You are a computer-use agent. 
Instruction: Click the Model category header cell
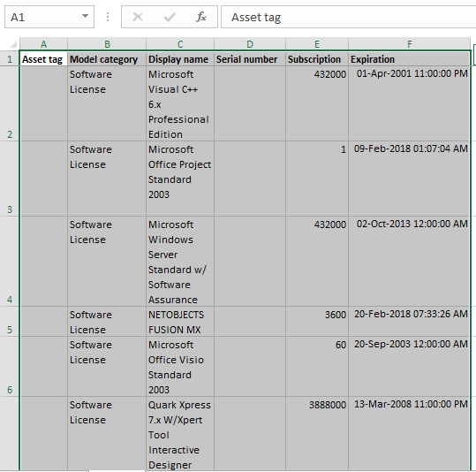pyautogui.click(x=107, y=59)
